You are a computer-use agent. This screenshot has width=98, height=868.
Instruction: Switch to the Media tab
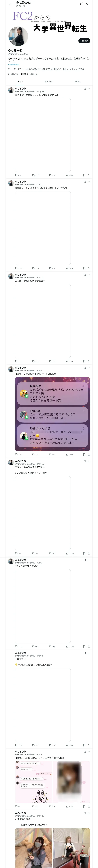pyautogui.click(x=78, y=82)
